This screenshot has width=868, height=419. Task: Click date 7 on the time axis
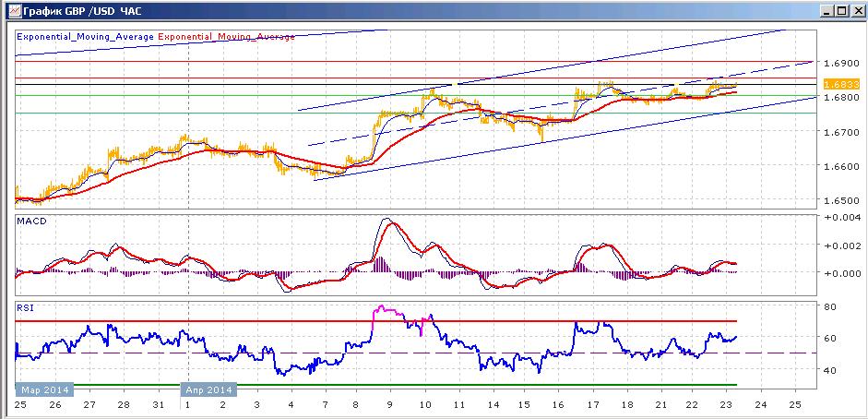(x=325, y=405)
